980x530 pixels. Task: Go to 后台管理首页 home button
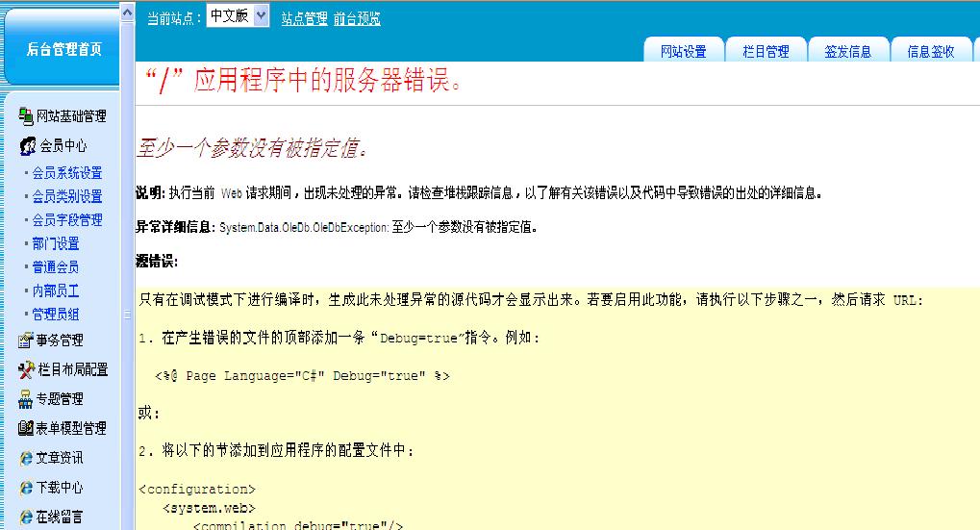click(63, 49)
